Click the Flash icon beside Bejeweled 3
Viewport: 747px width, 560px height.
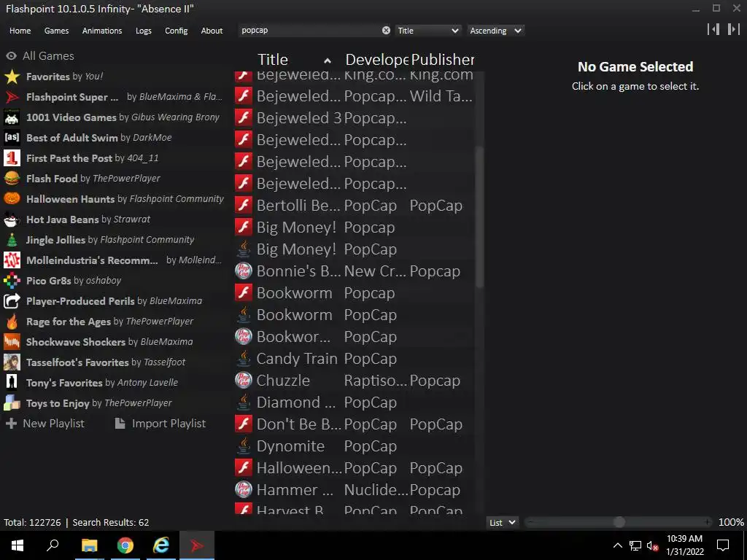(244, 117)
